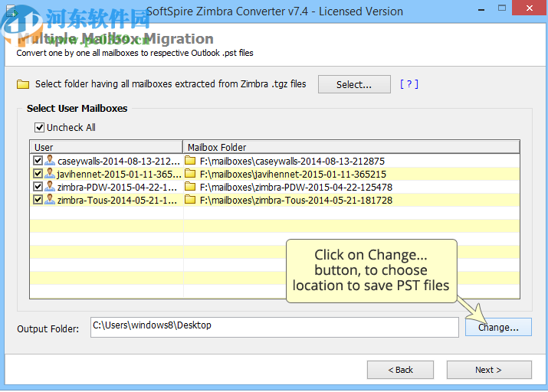Open the [ ? ] help link

(409, 84)
